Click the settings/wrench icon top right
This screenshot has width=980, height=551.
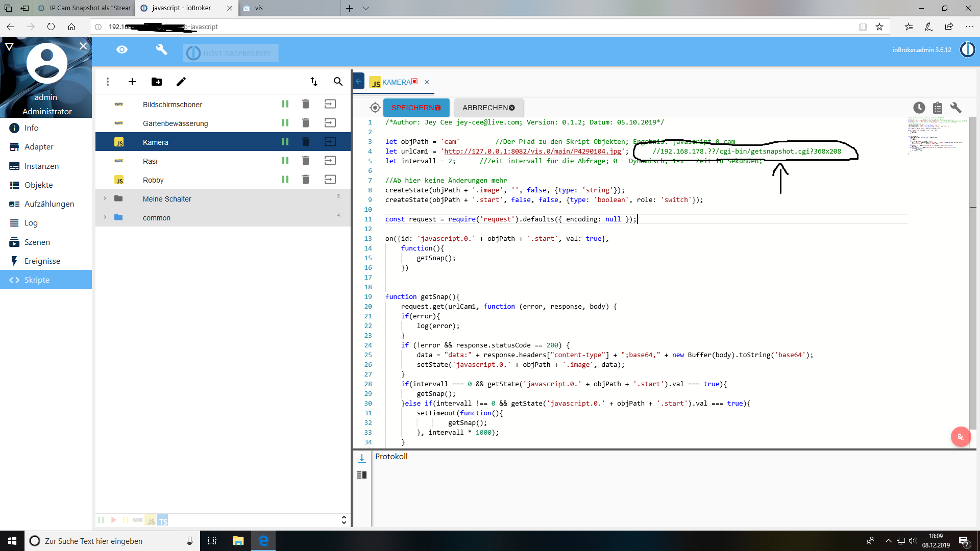[956, 108]
